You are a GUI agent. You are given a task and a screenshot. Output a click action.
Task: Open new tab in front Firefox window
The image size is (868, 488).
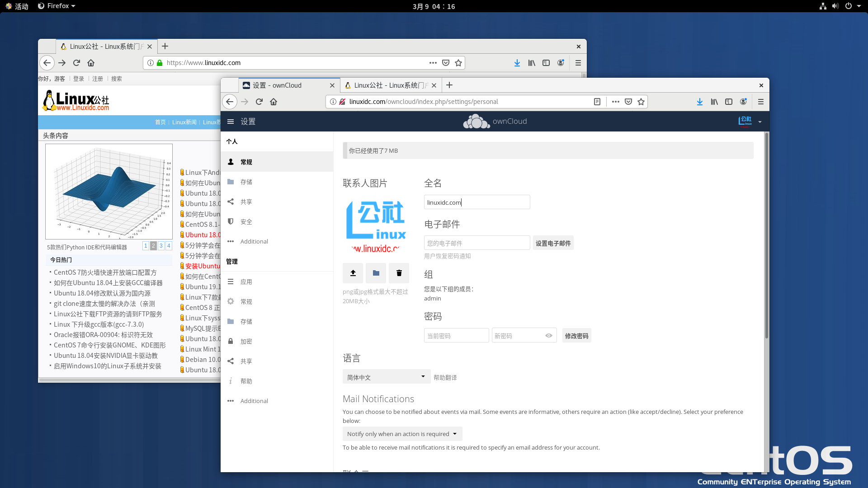point(449,85)
